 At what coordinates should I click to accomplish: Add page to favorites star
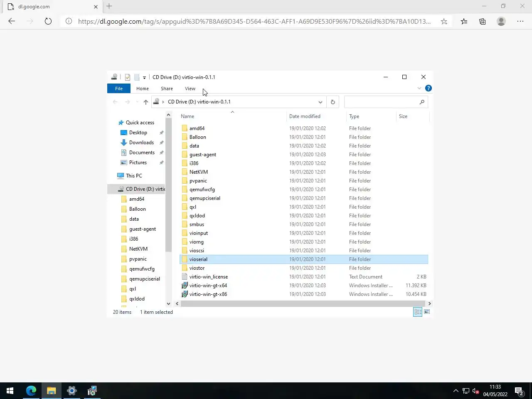pyautogui.click(x=444, y=21)
